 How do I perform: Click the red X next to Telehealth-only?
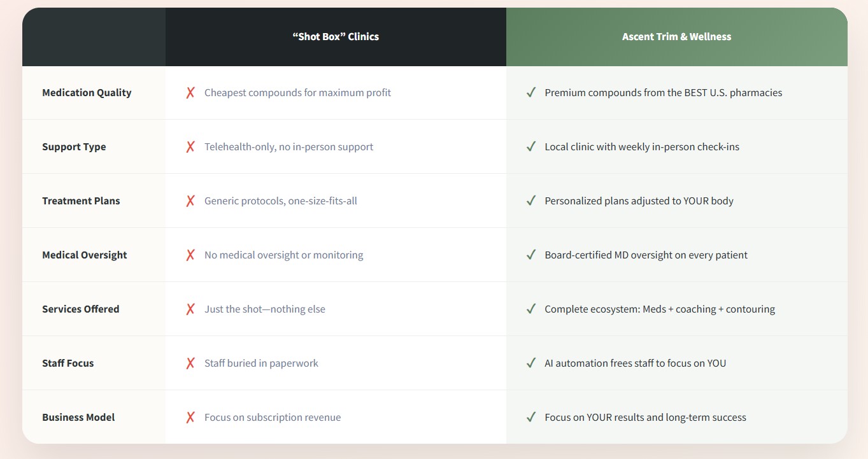click(190, 147)
